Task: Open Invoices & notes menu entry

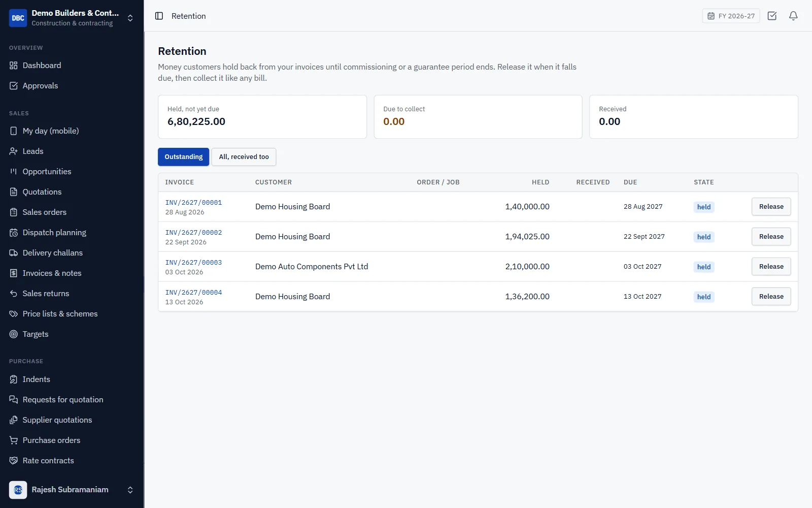Action: pyautogui.click(x=72, y=273)
